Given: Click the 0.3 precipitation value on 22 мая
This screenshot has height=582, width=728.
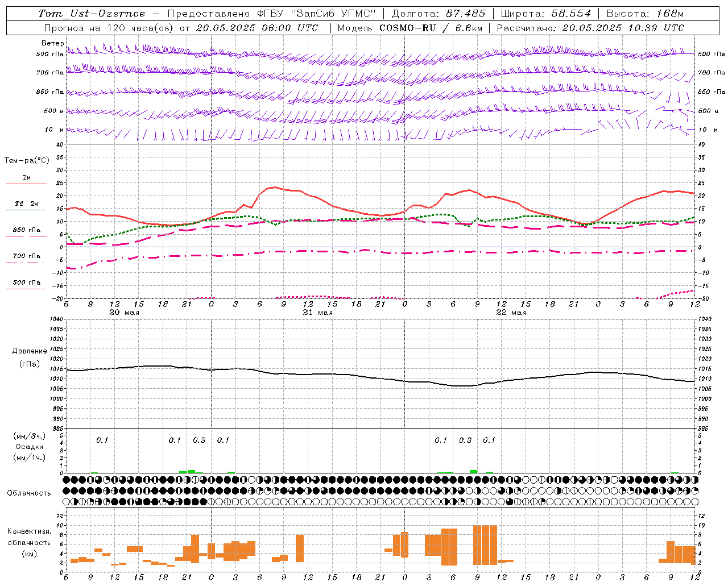Looking at the screenshot, I should [465, 440].
